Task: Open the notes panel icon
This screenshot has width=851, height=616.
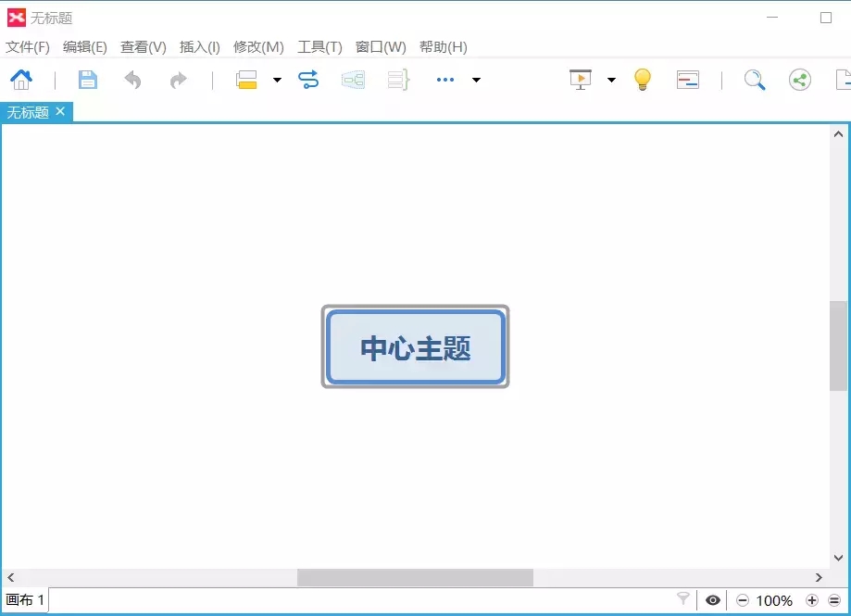Action: tap(687, 80)
